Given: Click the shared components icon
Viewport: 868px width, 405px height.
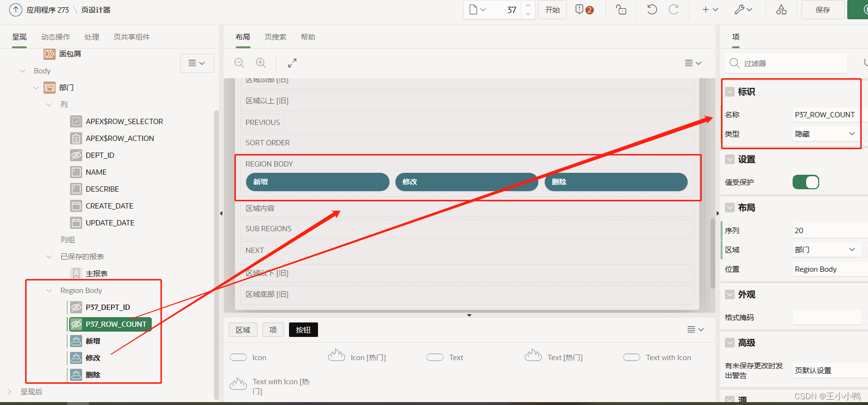Looking at the screenshot, I should point(781,10).
